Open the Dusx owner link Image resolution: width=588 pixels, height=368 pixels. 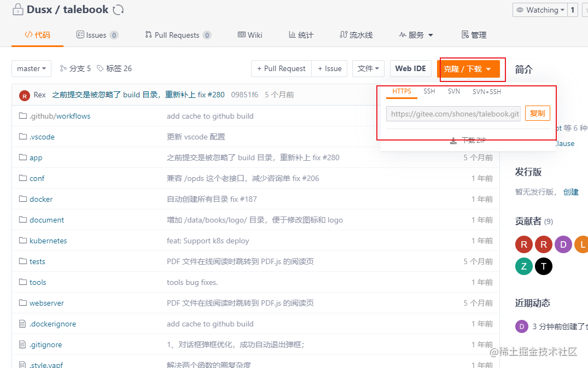(39, 9)
